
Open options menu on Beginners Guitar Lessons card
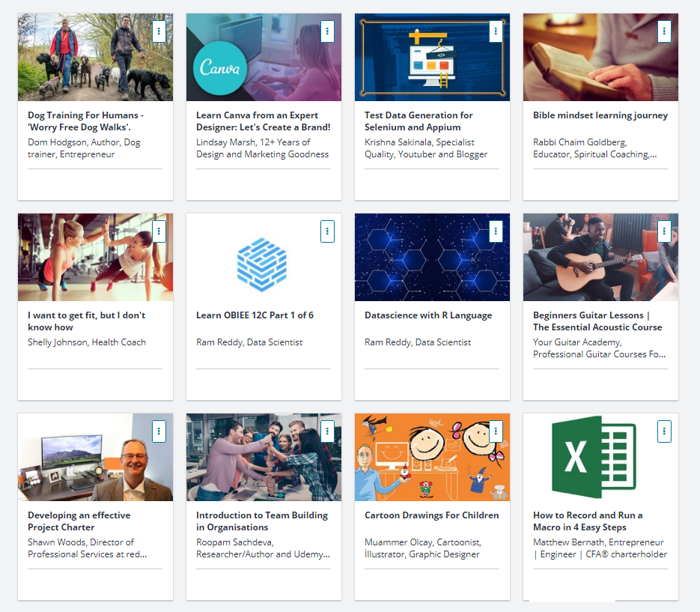tap(664, 231)
